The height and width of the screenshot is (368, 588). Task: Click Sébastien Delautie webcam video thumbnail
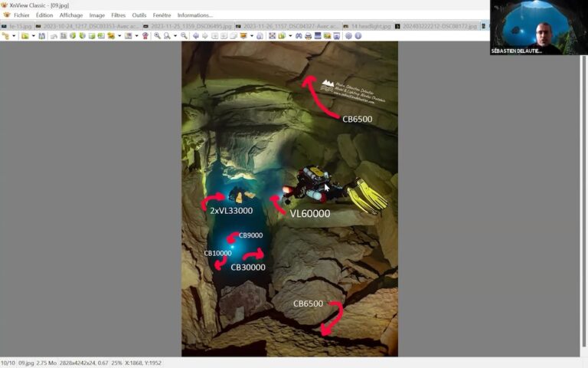(x=539, y=28)
